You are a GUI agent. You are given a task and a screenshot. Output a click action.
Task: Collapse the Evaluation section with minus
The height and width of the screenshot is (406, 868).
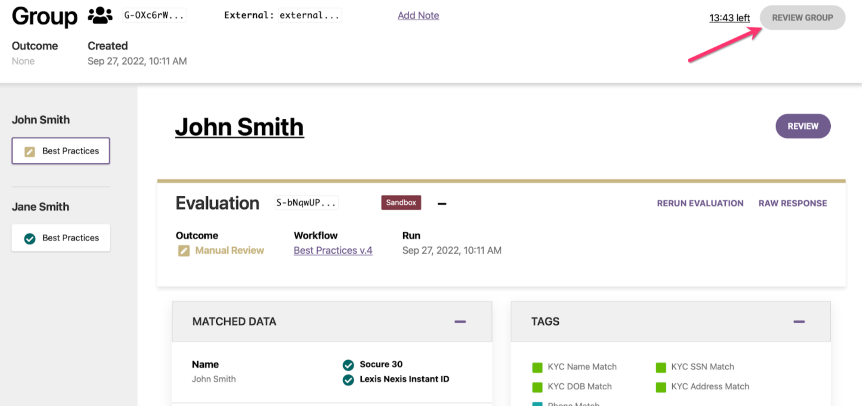pos(442,203)
